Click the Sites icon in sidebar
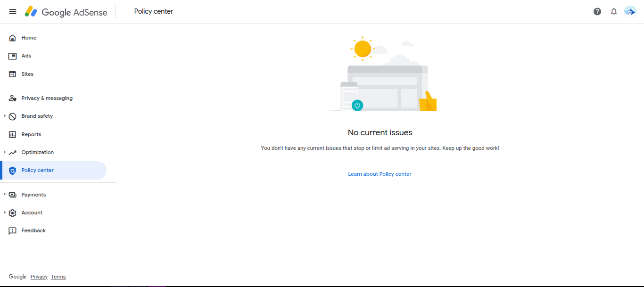 (x=13, y=74)
